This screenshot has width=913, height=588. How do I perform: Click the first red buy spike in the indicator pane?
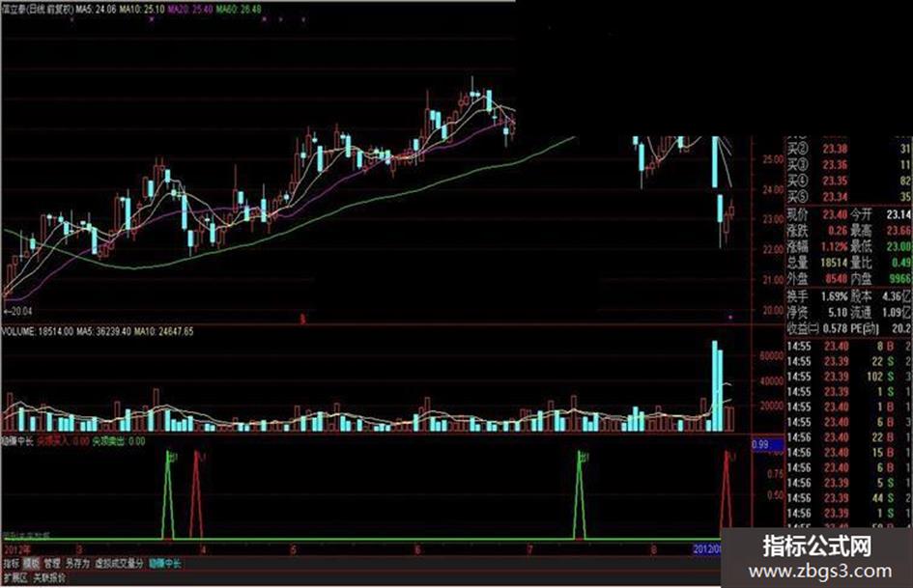tap(196, 495)
